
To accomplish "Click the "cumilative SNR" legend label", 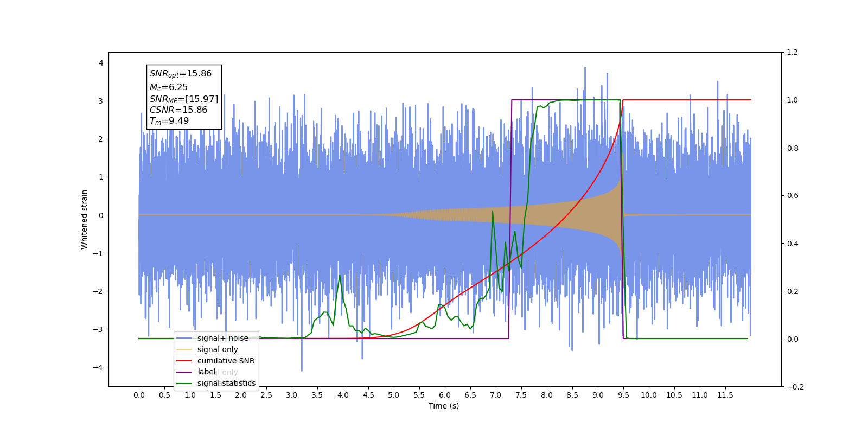I will click(226, 361).
